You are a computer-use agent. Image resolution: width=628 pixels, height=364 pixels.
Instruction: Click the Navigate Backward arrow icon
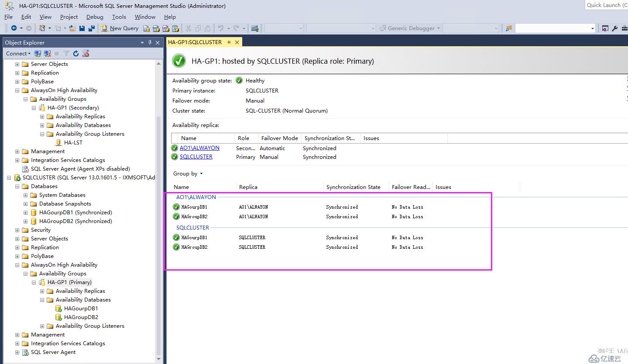click(x=14, y=28)
